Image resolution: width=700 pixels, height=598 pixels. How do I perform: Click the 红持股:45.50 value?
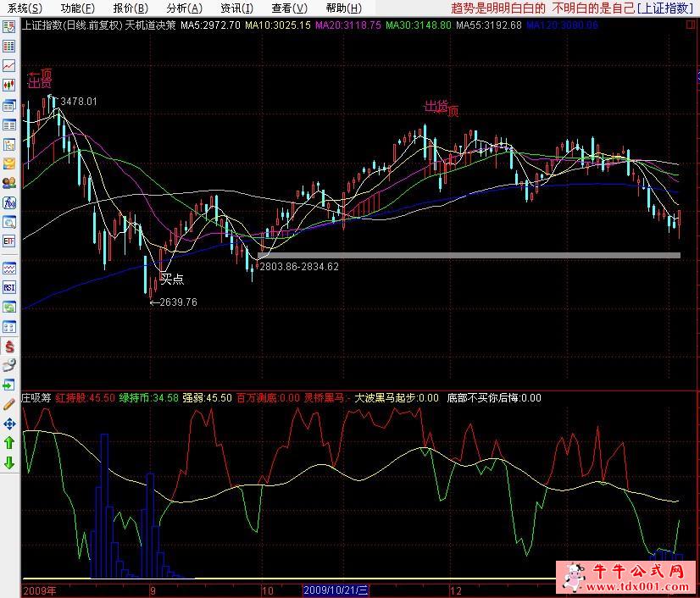[86, 397]
